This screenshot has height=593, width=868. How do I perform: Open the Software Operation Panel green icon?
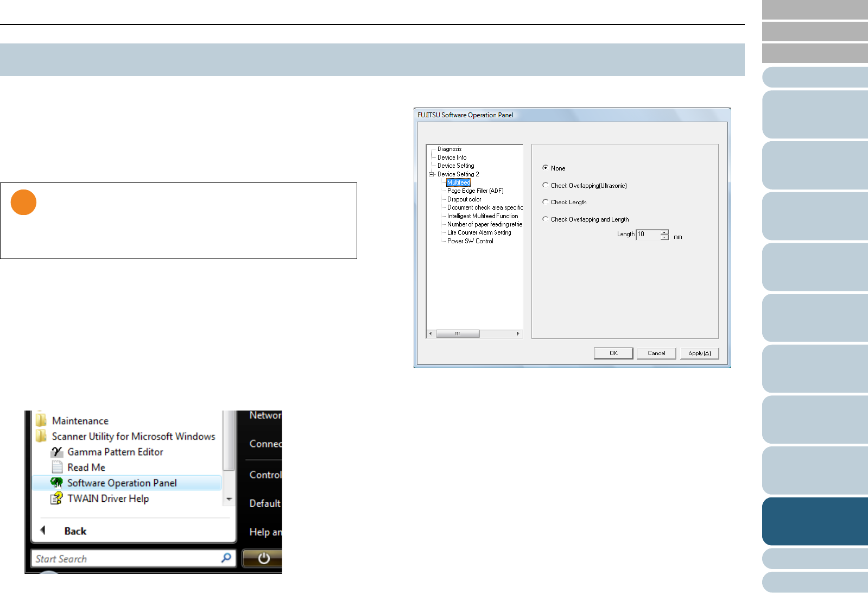click(x=56, y=483)
